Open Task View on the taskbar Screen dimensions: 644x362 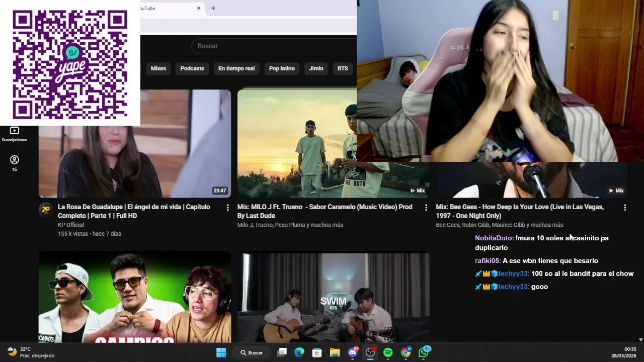(282, 352)
